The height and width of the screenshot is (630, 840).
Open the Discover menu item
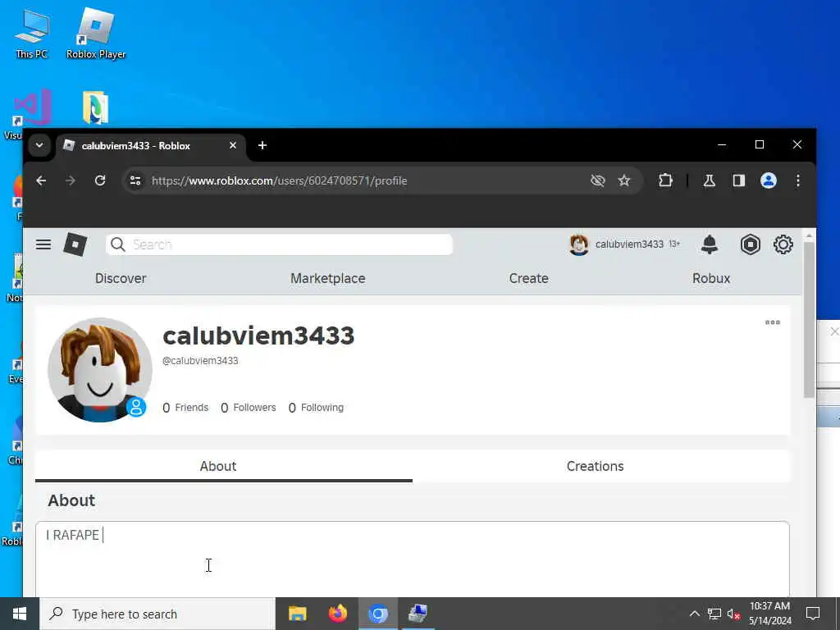click(121, 279)
